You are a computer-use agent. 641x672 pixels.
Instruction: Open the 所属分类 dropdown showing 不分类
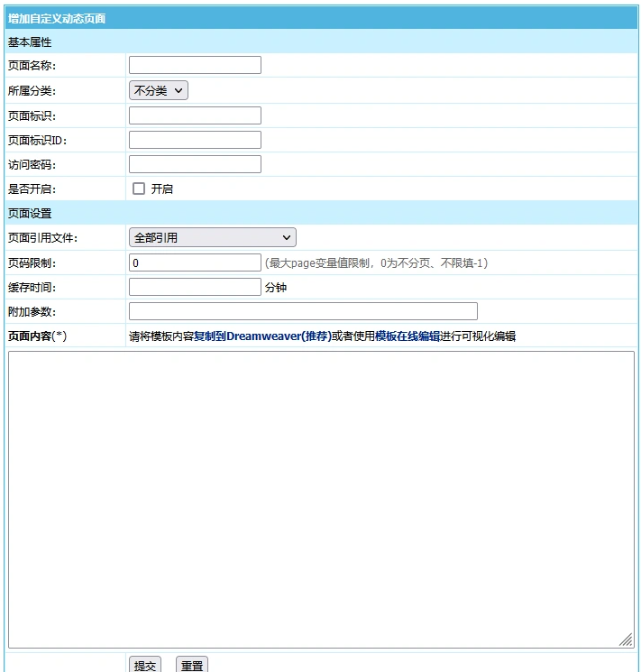(159, 90)
